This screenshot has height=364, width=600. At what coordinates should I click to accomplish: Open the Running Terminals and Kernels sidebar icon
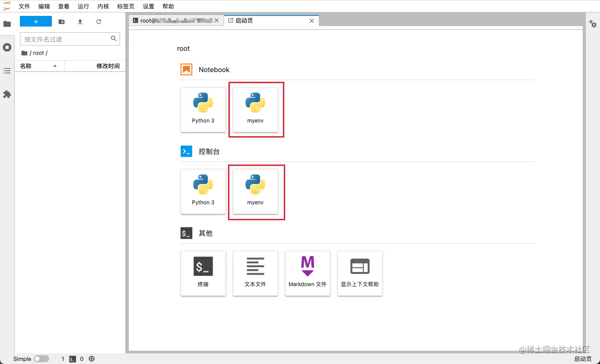7,47
